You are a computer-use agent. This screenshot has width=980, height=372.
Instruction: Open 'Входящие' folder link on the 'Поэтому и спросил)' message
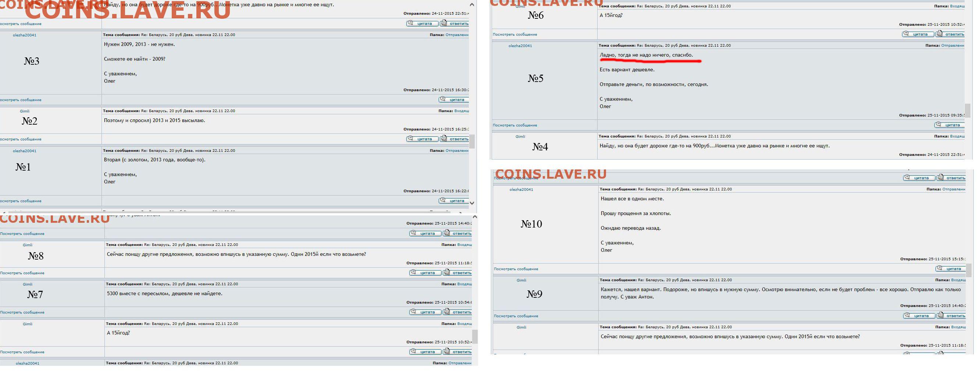point(462,111)
